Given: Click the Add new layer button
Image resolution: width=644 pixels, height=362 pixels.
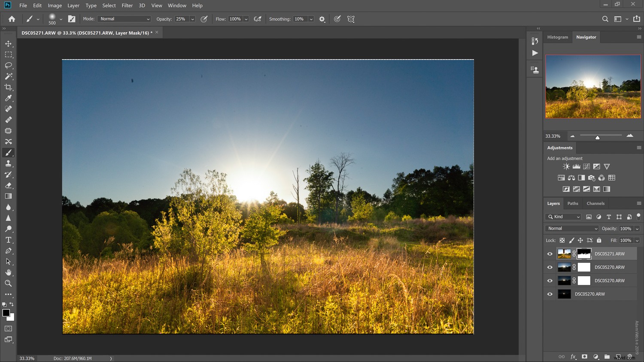Looking at the screenshot, I should coord(618,356).
